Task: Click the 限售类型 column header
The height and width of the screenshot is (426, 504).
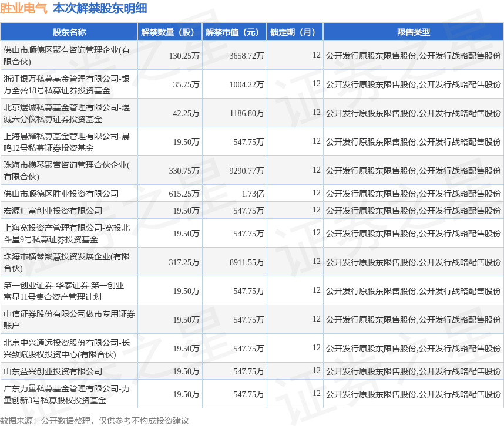Action: click(x=414, y=32)
